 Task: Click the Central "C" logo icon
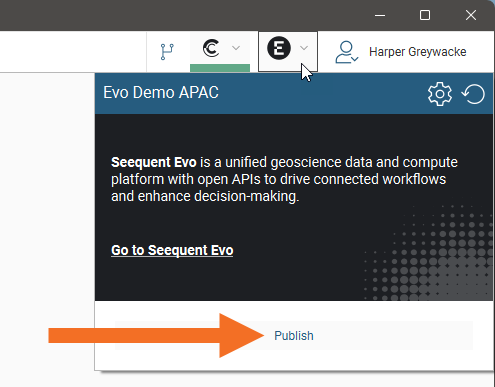pos(211,48)
